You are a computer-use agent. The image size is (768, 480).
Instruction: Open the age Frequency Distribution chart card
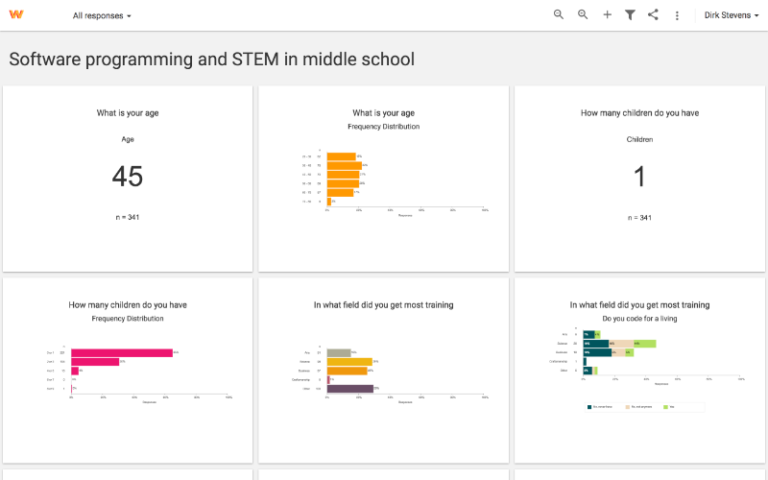click(384, 178)
